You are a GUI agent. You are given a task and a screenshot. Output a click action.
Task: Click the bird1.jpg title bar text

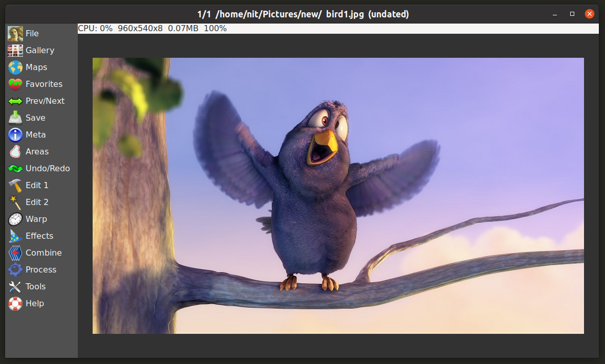pos(345,14)
